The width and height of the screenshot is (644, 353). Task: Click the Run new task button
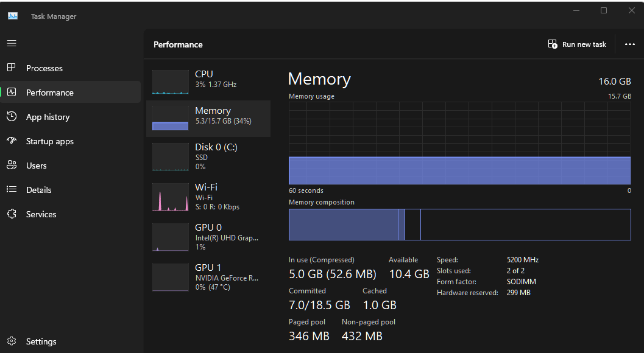577,44
